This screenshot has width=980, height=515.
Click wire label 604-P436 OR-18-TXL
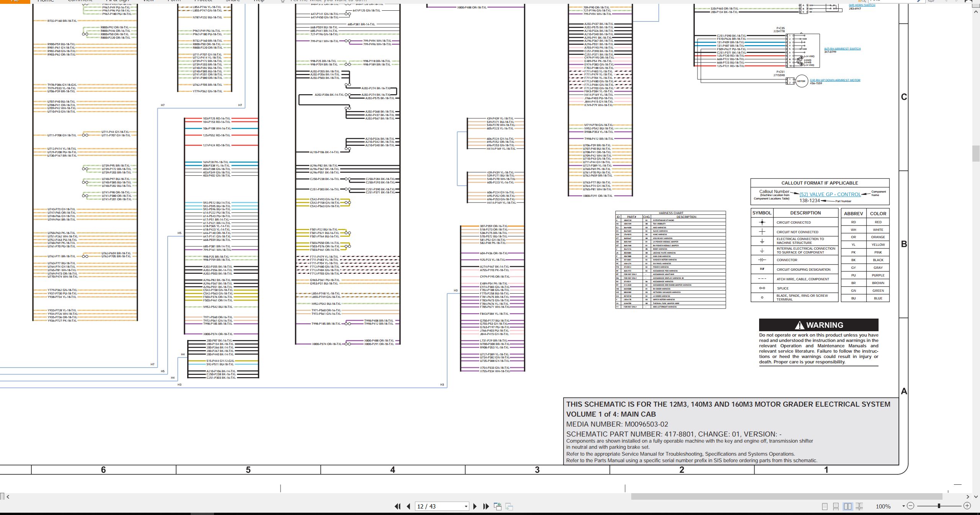click(494, 253)
